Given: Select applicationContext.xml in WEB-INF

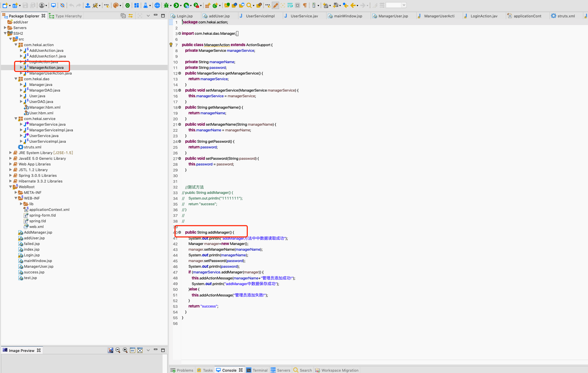Looking at the screenshot, I should [x=49, y=210].
